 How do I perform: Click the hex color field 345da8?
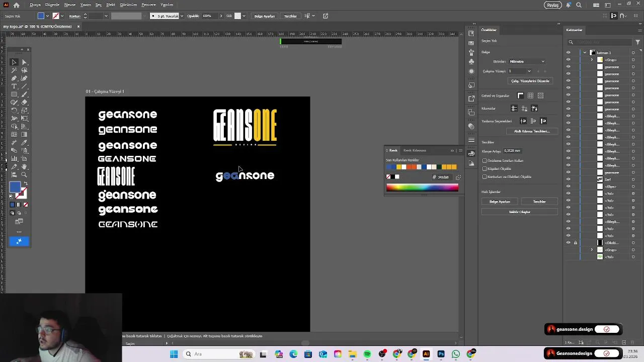coord(443,177)
